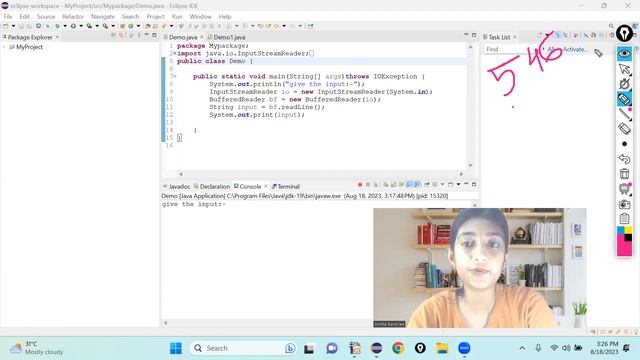Switch to the Declaration tab
Image resolution: width=640 pixels, height=360 pixels.
[x=211, y=187]
